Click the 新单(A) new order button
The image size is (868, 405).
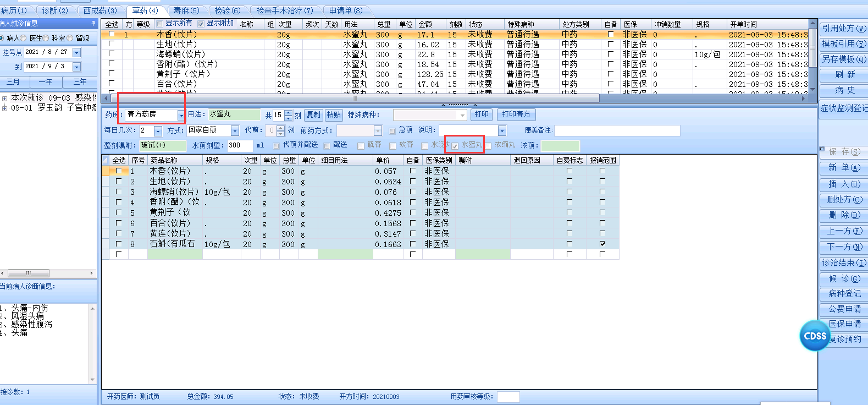click(x=844, y=168)
